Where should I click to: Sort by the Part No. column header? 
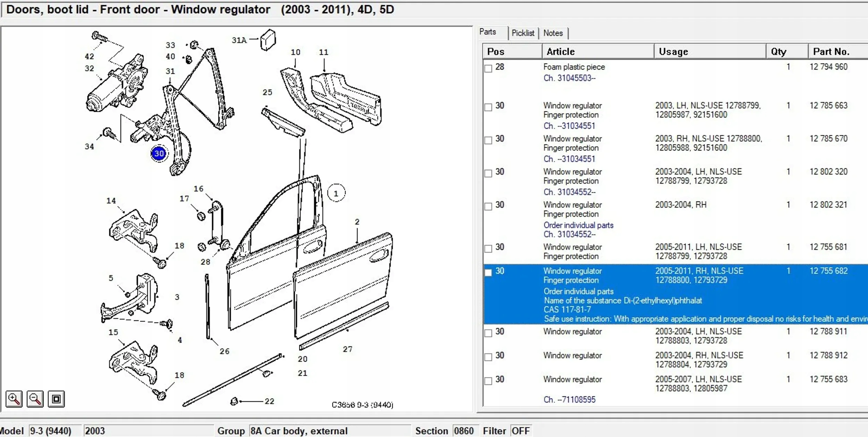(831, 52)
